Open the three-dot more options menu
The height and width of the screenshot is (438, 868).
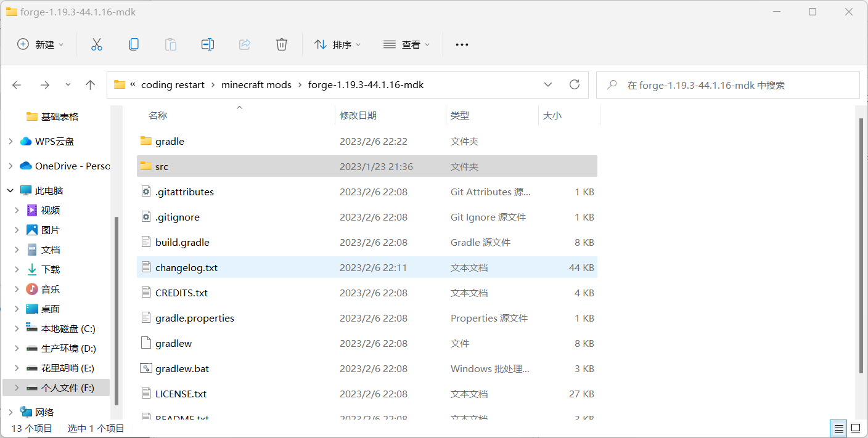(x=462, y=44)
